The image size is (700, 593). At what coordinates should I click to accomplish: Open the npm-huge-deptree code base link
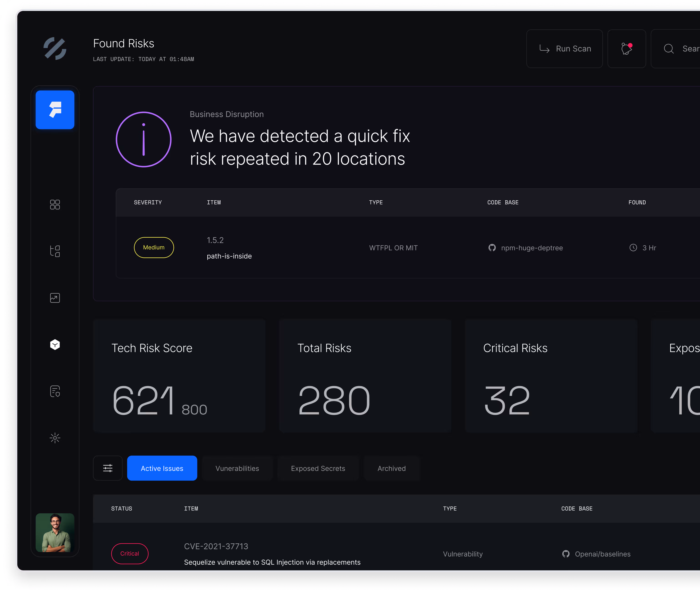tap(531, 248)
